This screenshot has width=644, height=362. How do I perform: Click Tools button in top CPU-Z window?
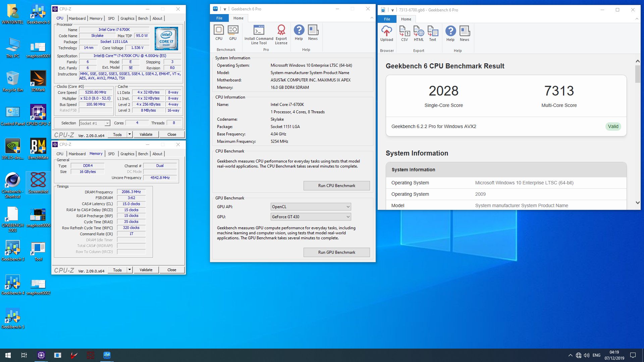(117, 134)
